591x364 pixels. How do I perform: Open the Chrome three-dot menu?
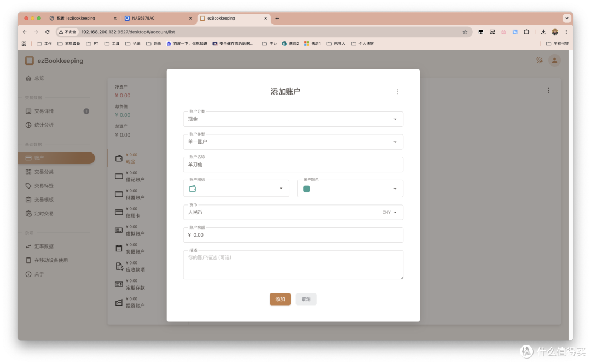pyautogui.click(x=566, y=32)
